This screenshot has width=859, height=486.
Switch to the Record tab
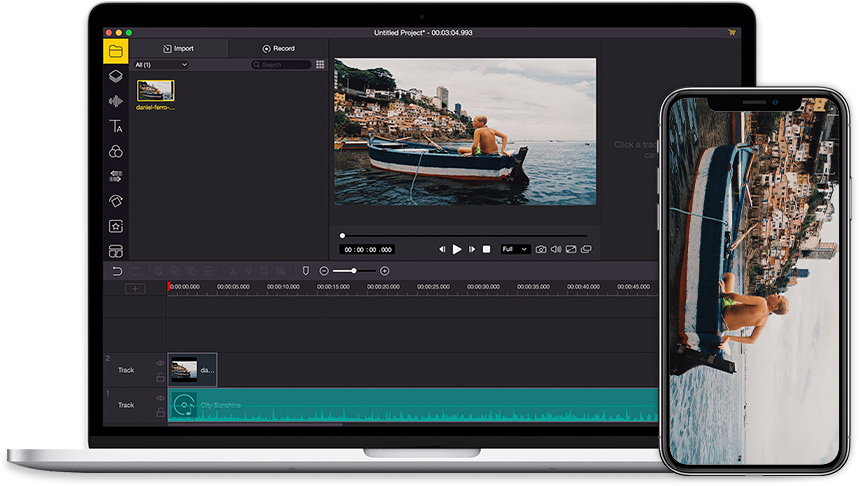[279, 48]
